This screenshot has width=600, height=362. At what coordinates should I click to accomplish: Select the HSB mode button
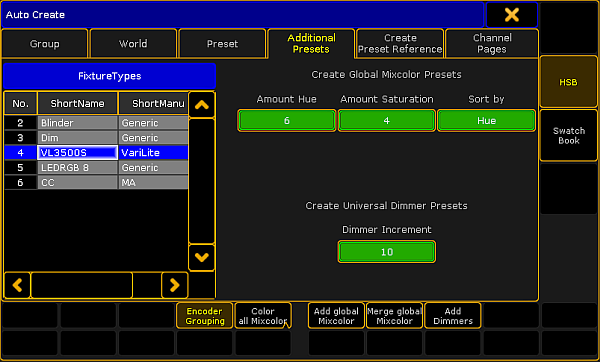point(568,82)
